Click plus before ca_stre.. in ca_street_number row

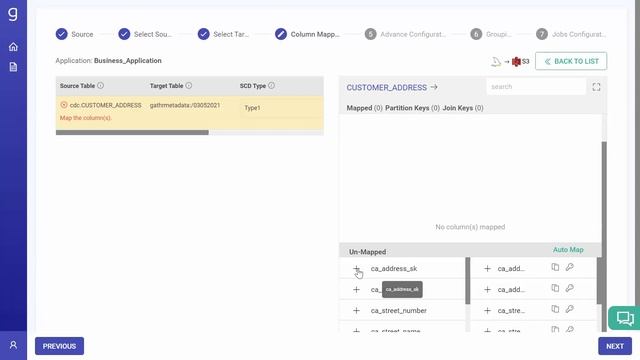click(x=487, y=311)
